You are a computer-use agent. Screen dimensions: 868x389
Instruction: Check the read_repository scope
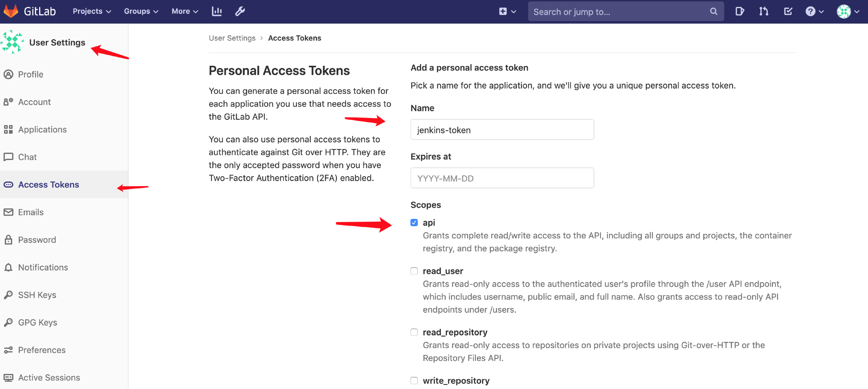coord(414,332)
